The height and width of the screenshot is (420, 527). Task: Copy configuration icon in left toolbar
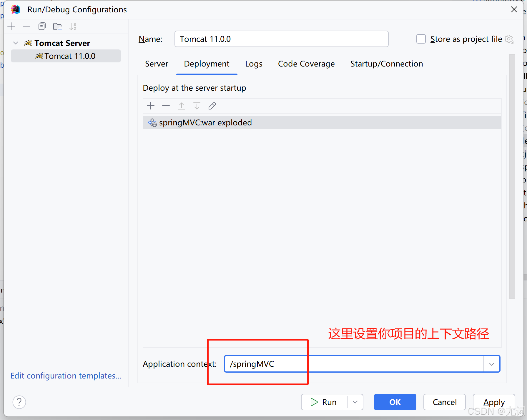[x=42, y=26]
